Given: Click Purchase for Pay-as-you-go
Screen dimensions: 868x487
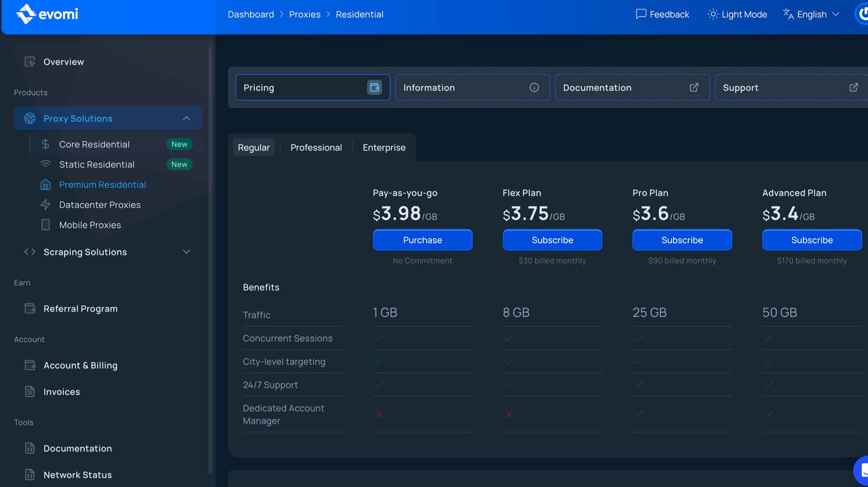Looking at the screenshot, I should coord(422,240).
